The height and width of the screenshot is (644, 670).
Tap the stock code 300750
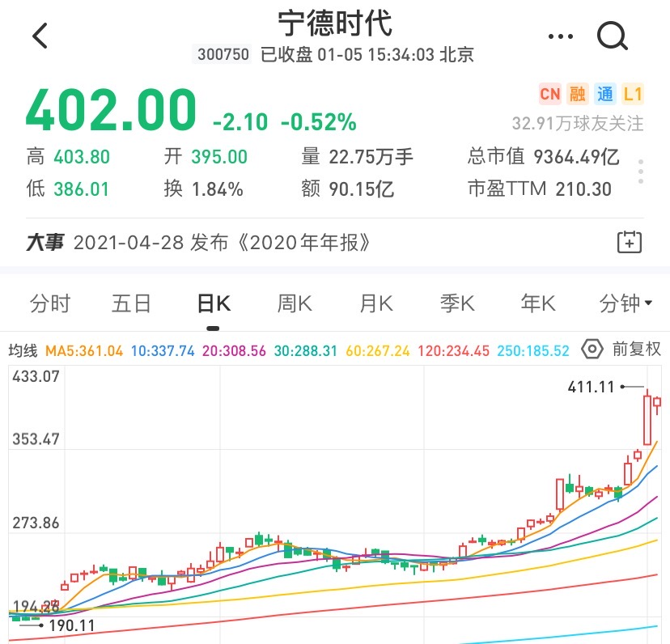click(x=223, y=54)
